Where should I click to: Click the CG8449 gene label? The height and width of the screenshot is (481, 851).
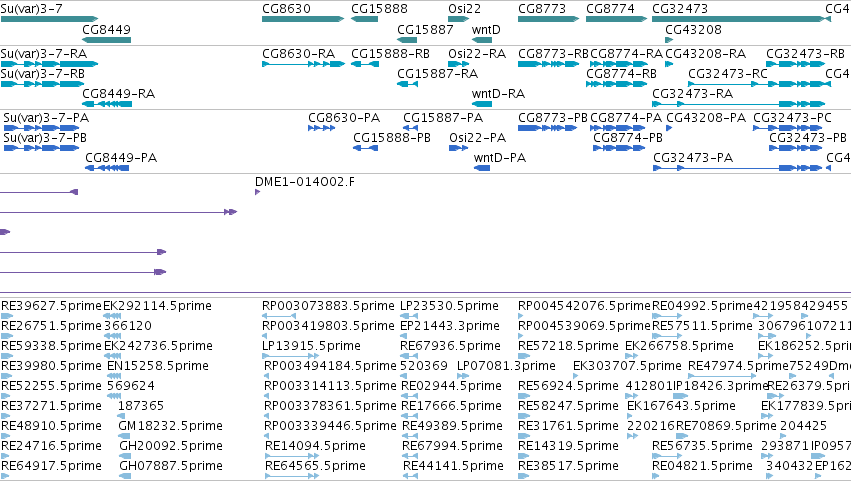(106, 29)
